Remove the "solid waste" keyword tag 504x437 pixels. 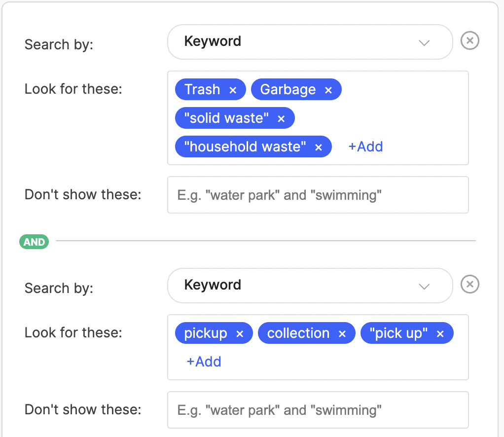(281, 119)
